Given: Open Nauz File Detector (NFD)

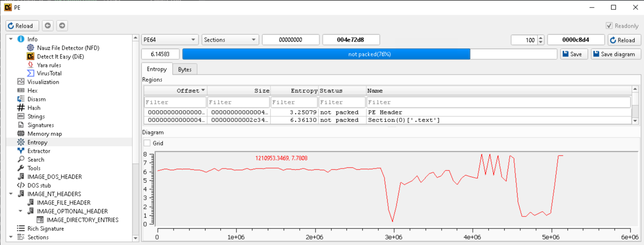Looking at the screenshot, I should click(68, 48).
